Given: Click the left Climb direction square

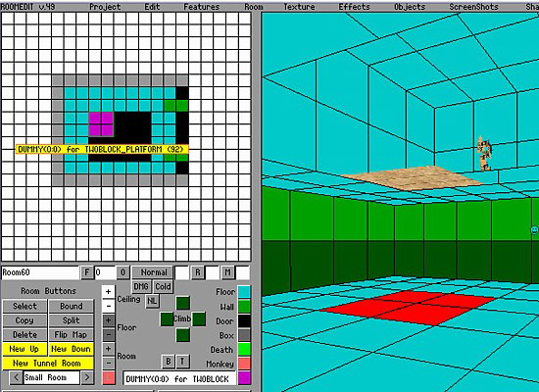Looking at the screenshot, I should pos(167,319).
